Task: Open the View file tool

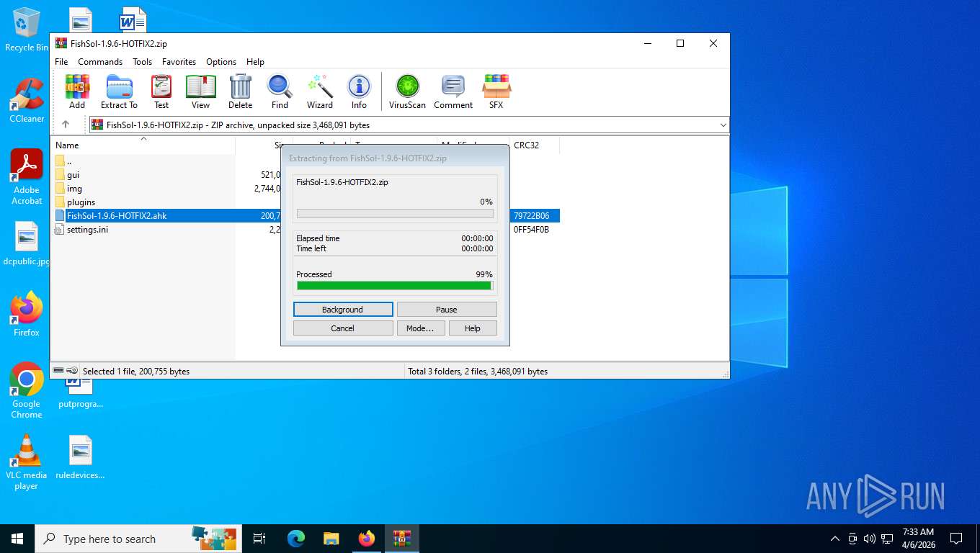Action: click(x=200, y=91)
